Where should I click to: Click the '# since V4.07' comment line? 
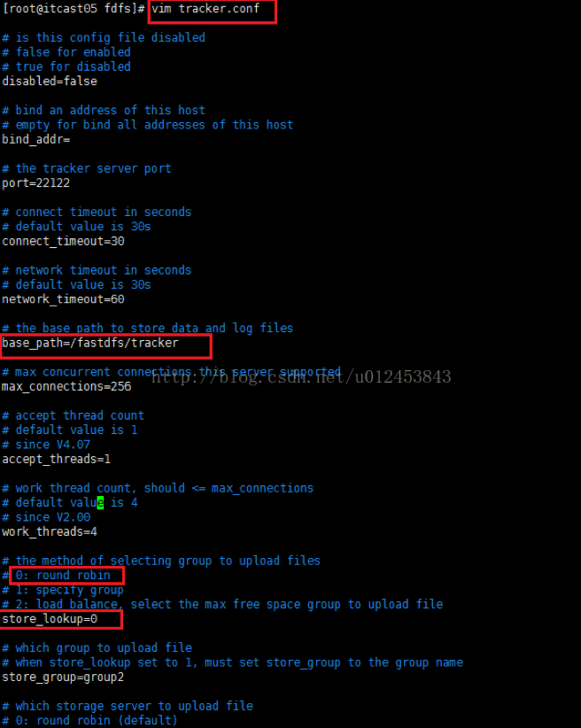click(x=46, y=445)
